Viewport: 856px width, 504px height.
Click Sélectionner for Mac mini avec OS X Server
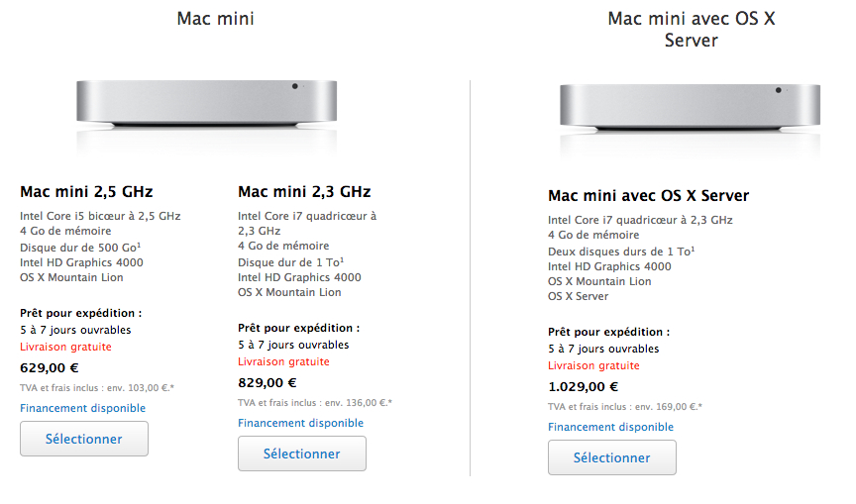tap(612, 457)
